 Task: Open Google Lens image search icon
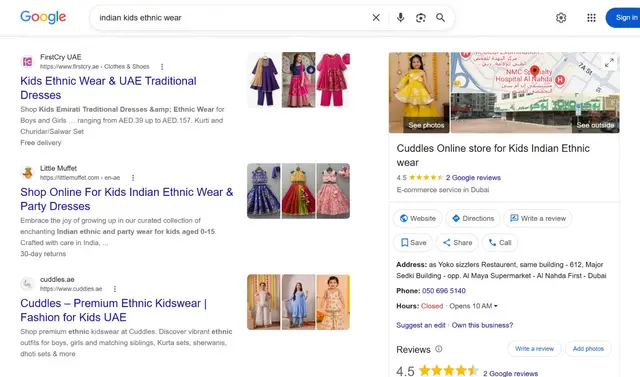(x=420, y=18)
